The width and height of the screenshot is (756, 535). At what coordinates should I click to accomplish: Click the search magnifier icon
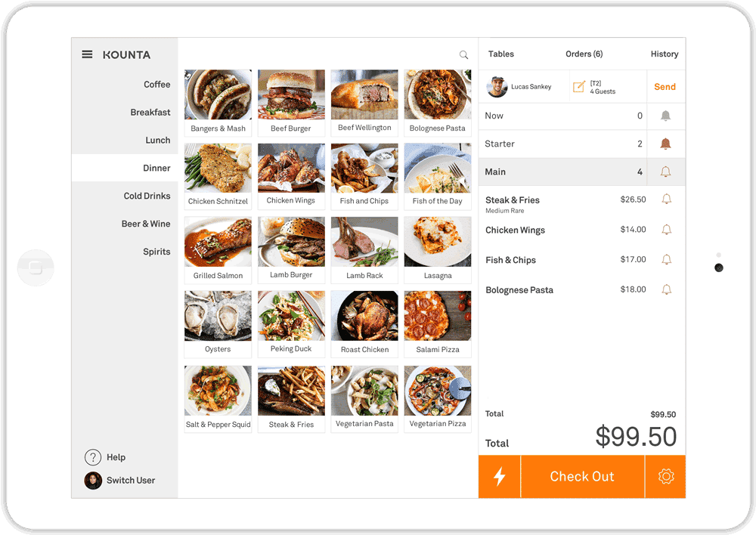(463, 55)
